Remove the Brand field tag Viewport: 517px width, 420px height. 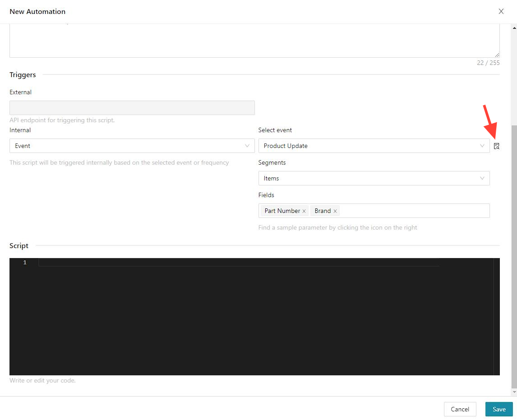click(x=335, y=211)
